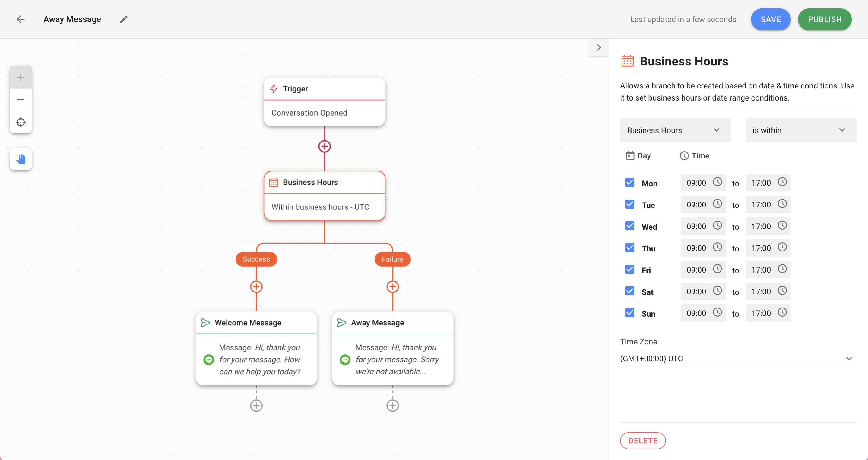Select the Failure branch label
This screenshot has width=868, height=460.
pyautogui.click(x=392, y=259)
